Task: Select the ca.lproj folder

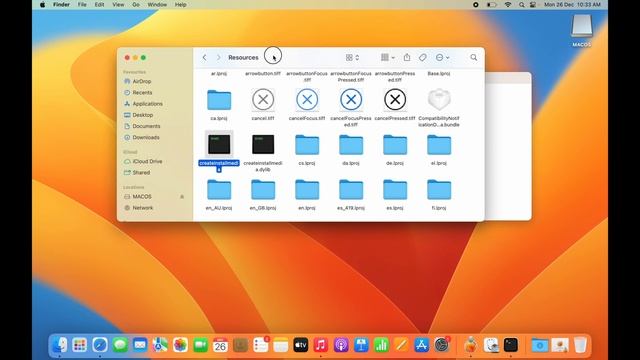Action: click(x=219, y=100)
